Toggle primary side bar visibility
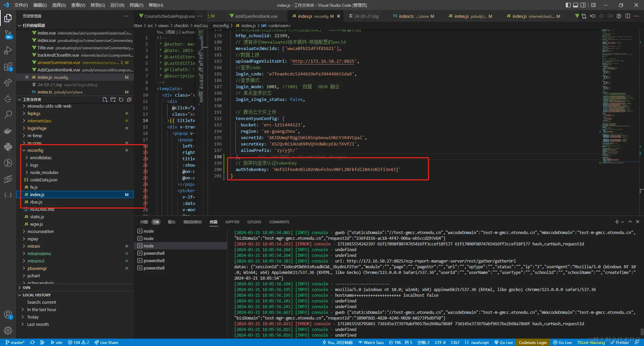The width and height of the screenshot is (644, 346). (568, 5)
